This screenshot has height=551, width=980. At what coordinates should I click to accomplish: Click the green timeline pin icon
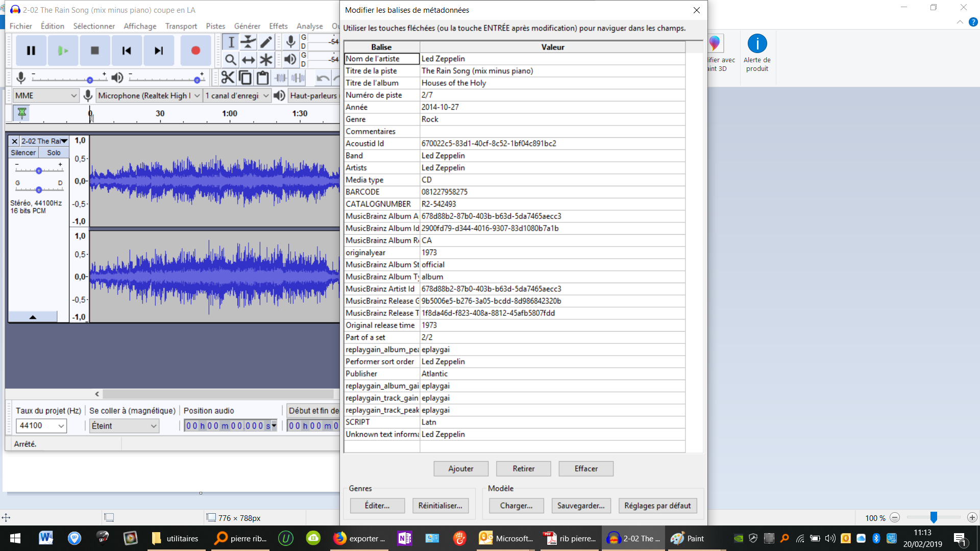point(22,113)
